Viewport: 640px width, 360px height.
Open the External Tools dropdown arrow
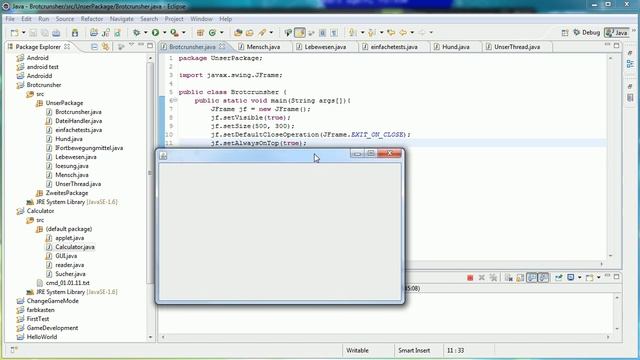(184, 33)
